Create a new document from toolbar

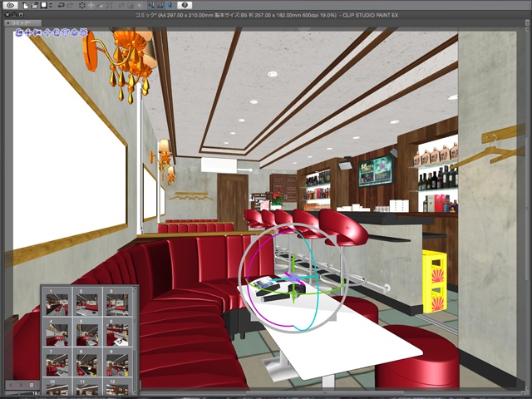click(26, 6)
